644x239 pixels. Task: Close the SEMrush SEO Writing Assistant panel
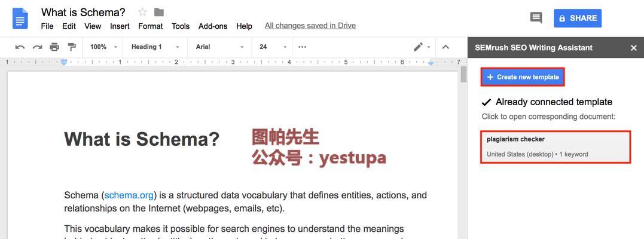click(634, 48)
